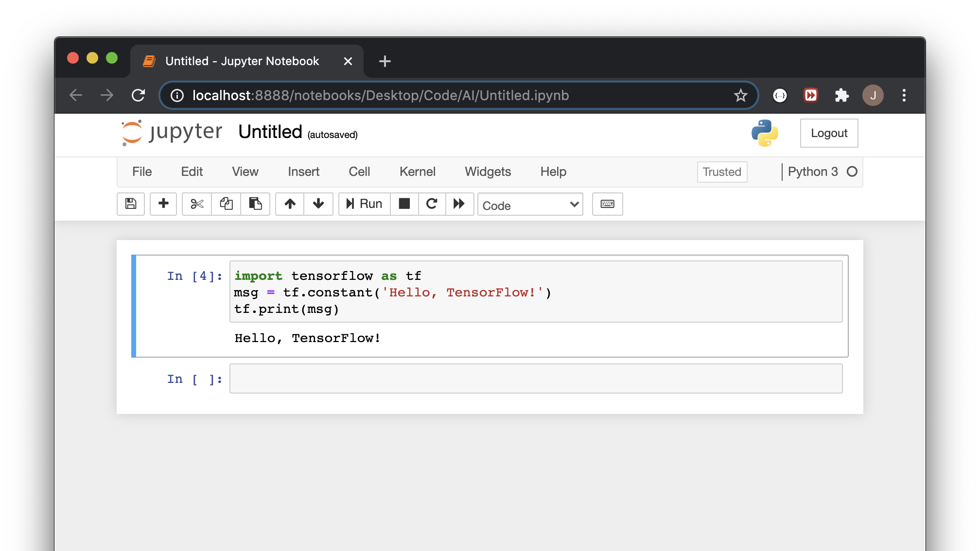The height and width of the screenshot is (551, 980).
Task: Click the kernel idle circle indicator
Action: coord(852,172)
